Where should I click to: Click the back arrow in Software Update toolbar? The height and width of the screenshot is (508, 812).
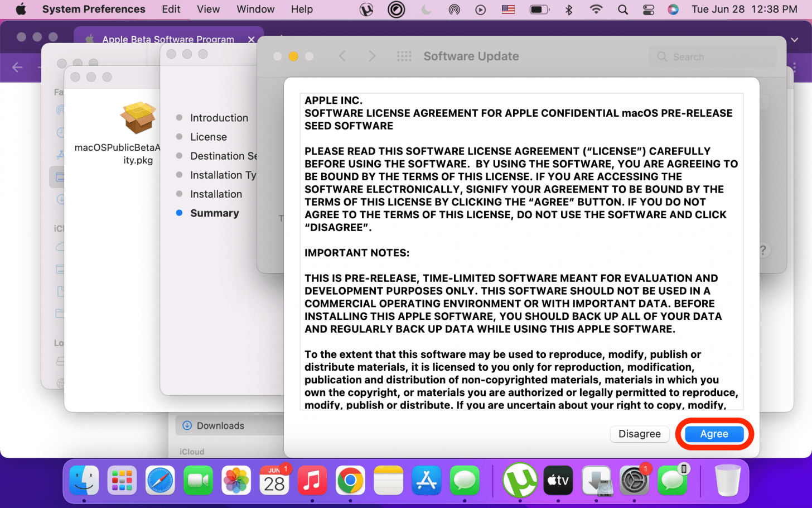342,56
